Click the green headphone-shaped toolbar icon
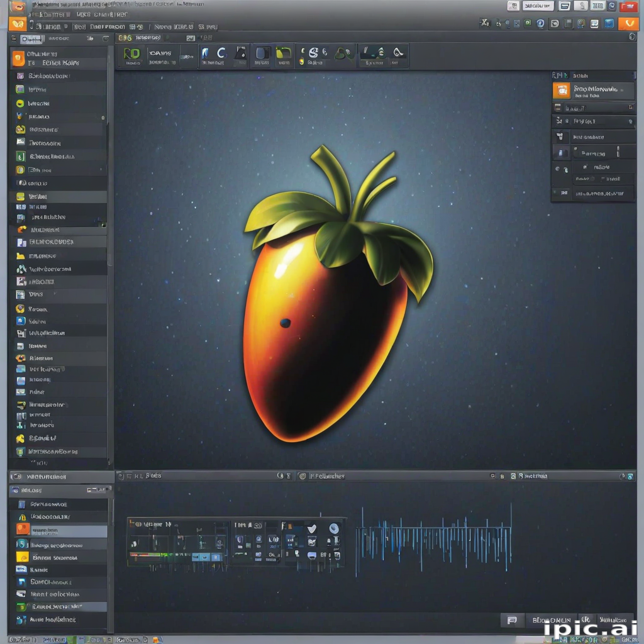 [x=343, y=53]
